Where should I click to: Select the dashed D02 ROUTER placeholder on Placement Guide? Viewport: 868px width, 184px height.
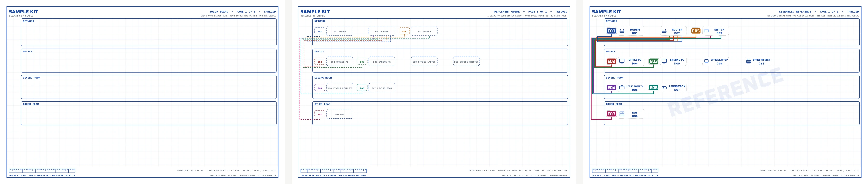click(x=382, y=31)
